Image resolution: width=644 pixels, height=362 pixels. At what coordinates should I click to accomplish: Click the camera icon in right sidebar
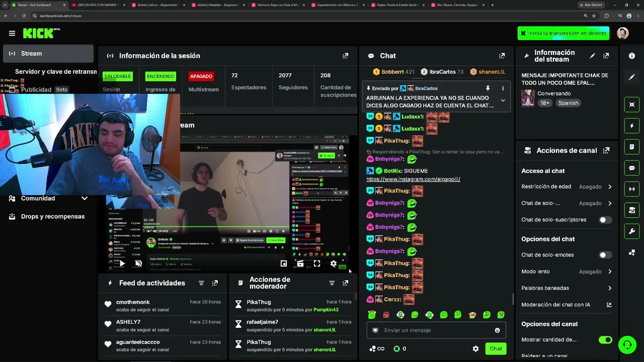(632, 105)
